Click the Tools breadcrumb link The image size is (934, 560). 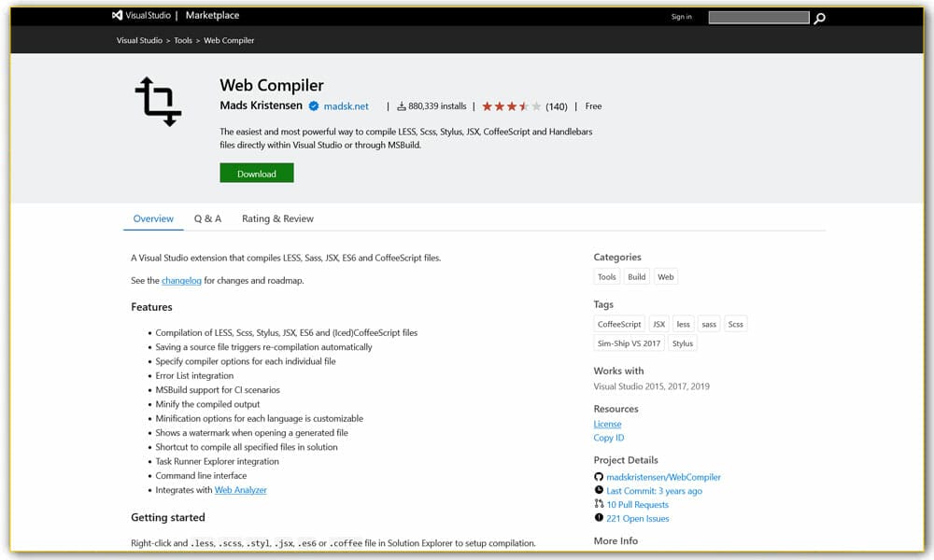pyautogui.click(x=183, y=40)
